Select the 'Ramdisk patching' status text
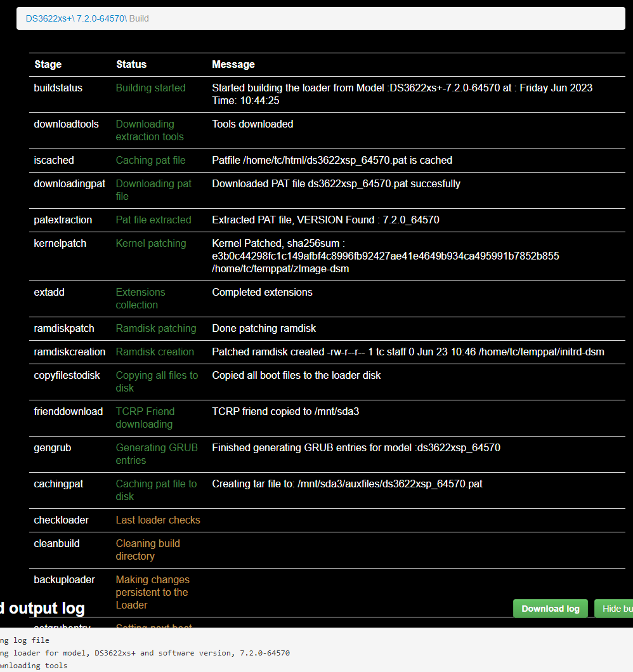 point(156,328)
